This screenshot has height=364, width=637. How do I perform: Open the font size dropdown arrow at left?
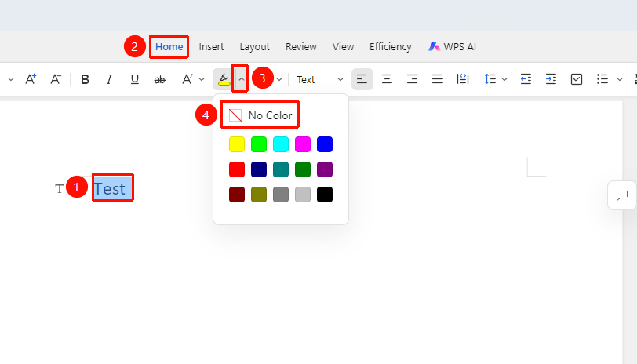pyautogui.click(x=11, y=80)
